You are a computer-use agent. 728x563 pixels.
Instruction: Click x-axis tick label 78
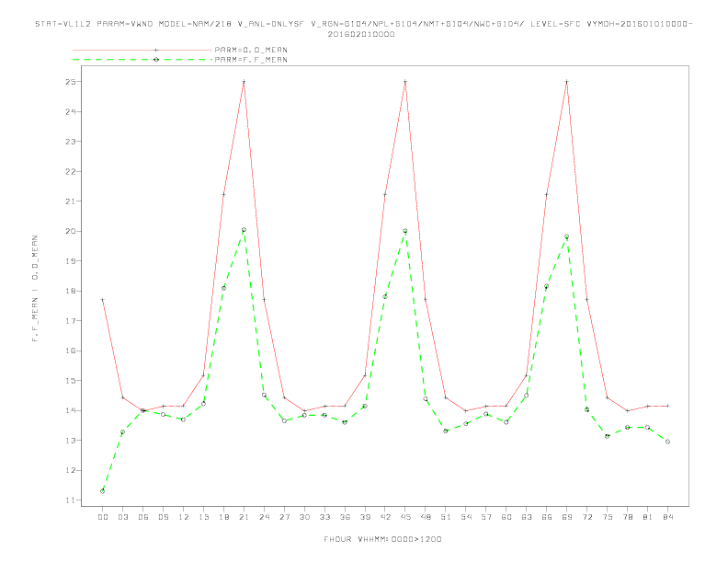click(627, 517)
